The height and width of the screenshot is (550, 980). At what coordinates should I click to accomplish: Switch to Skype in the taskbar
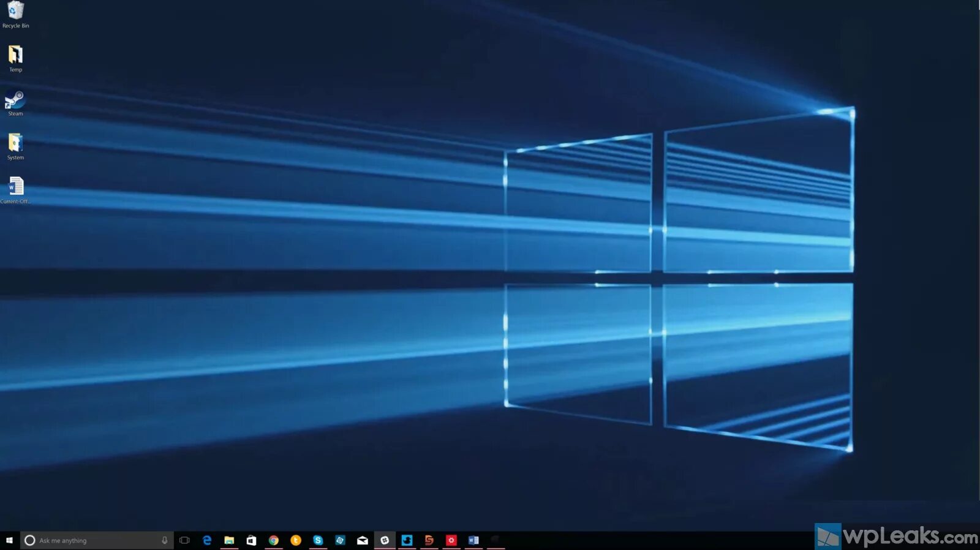click(318, 540)
